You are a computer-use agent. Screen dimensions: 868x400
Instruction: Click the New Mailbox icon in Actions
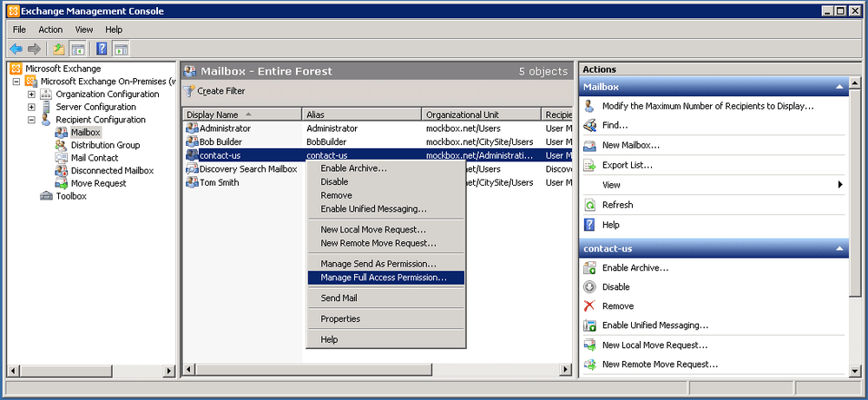point(590,146)
